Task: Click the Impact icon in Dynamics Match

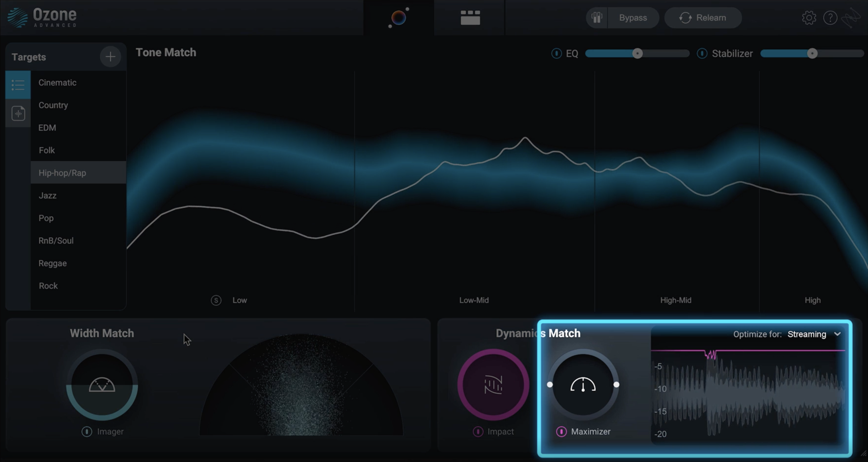Action: tap(493, 385)
